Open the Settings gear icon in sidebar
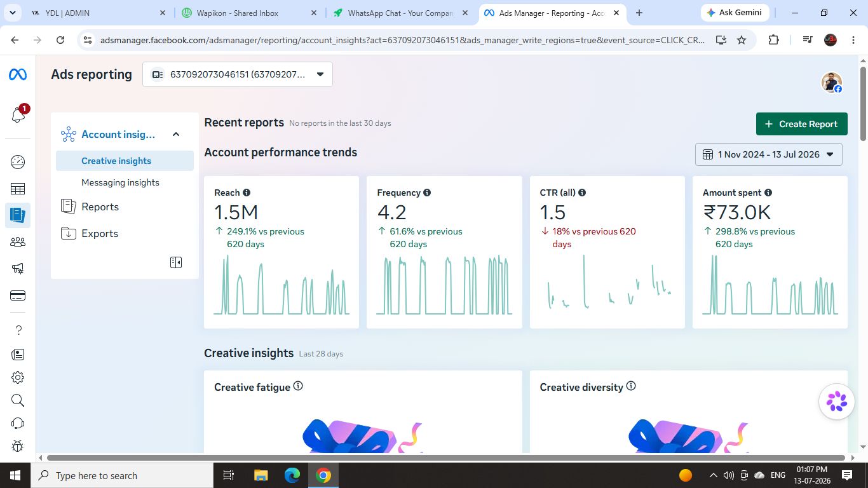 [18, 377]
